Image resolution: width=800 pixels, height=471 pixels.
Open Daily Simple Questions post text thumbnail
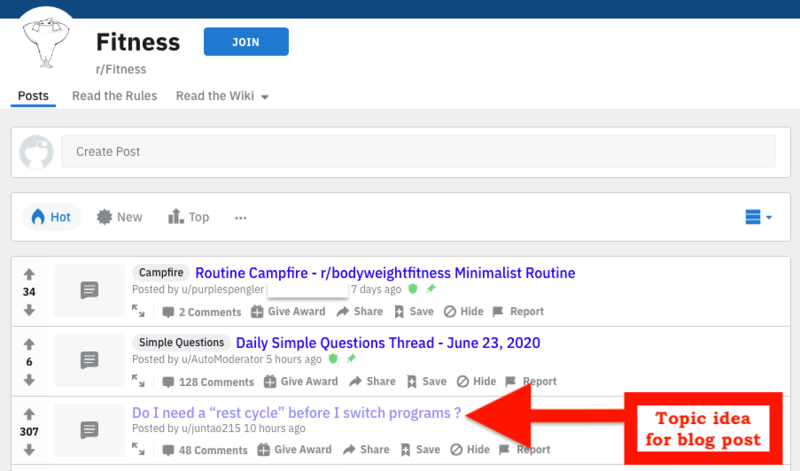tap(89, 360)
